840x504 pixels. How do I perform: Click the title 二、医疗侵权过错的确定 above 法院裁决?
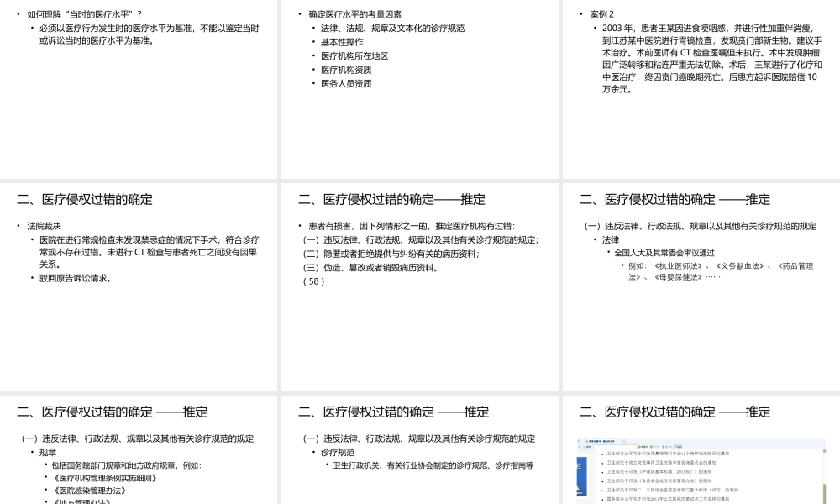tap(85, 200)
